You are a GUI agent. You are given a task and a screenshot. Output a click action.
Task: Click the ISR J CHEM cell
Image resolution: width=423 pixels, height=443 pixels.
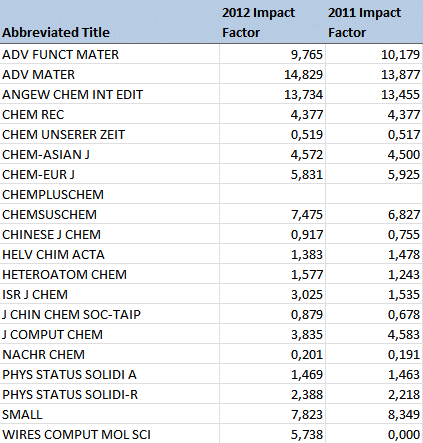pos(110,294)
